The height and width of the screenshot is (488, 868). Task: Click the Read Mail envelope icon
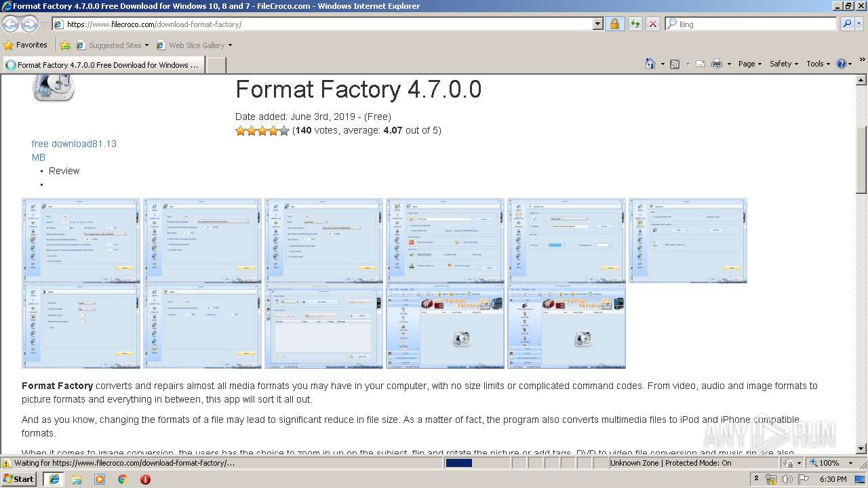coord(700,64)
